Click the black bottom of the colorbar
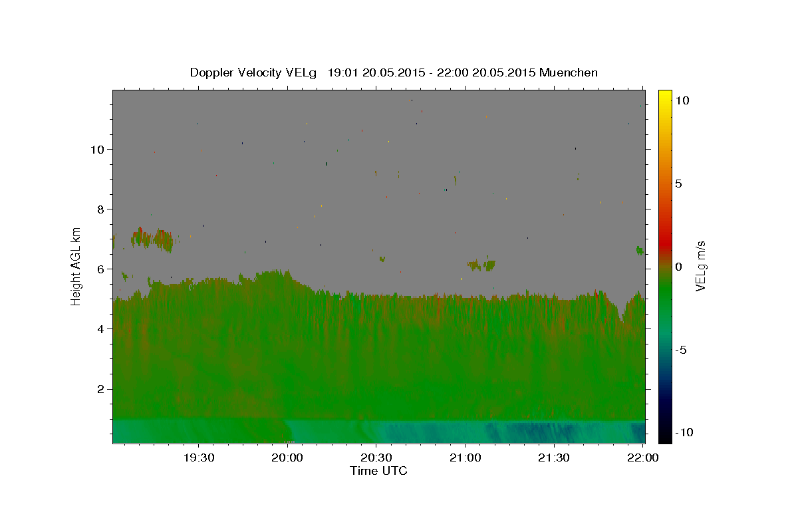The width and height of the screenshot is (798, 532). [x=664, y=436]
